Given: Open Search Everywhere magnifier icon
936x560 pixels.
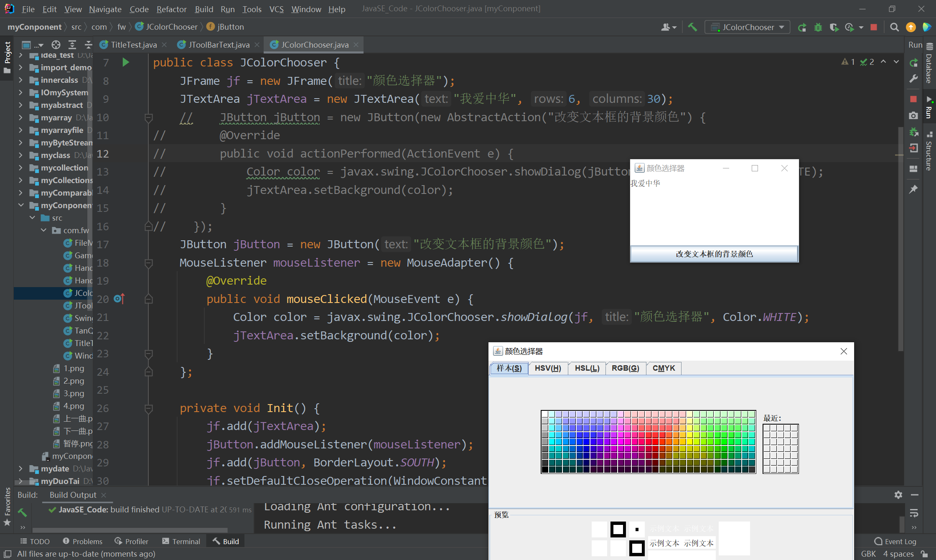Looking at the screenshot, I should click(x=894, y=27).
